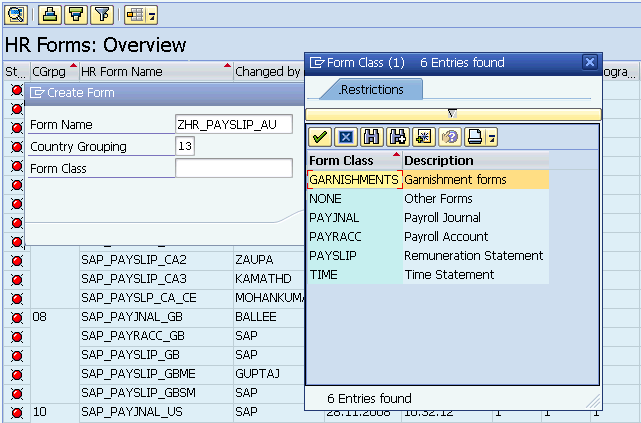Click the sort ascending toolbar icon
641x423 pixels.
click(51, 14)
